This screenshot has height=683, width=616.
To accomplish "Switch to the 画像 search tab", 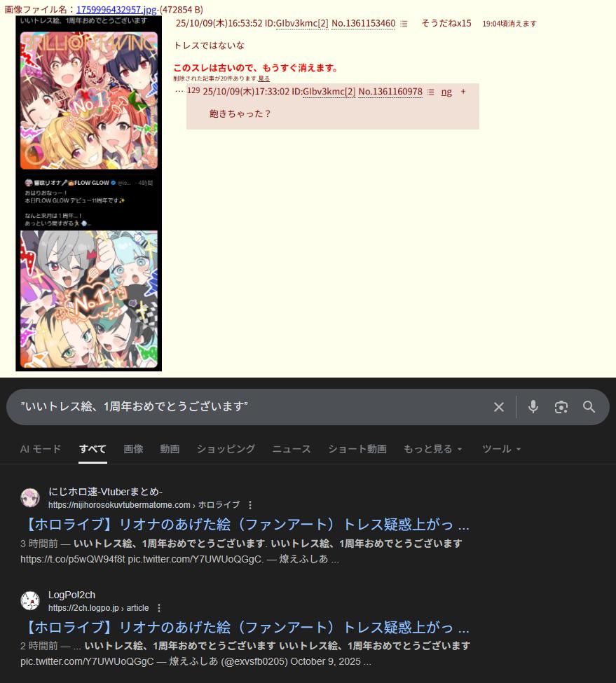I will 133,448.
